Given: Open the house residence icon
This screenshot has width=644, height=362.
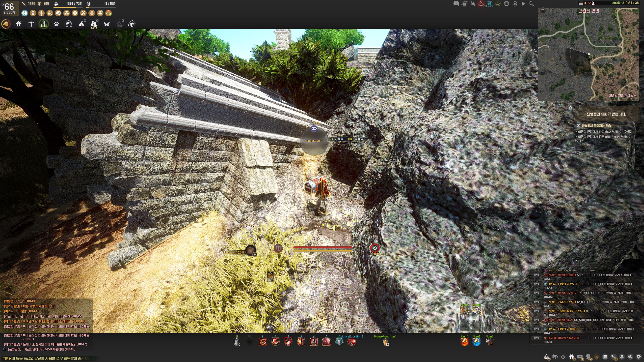Looking at the screenshot, I should pyautogui.click(x=18, y=24).
